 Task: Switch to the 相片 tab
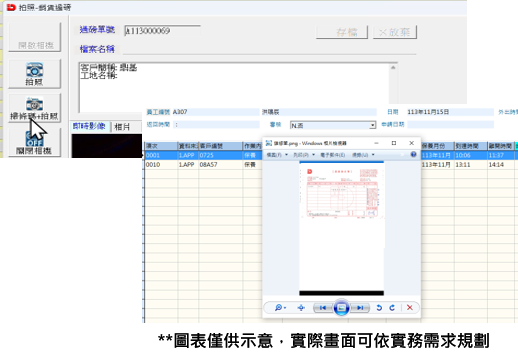[x=122, y=127]
